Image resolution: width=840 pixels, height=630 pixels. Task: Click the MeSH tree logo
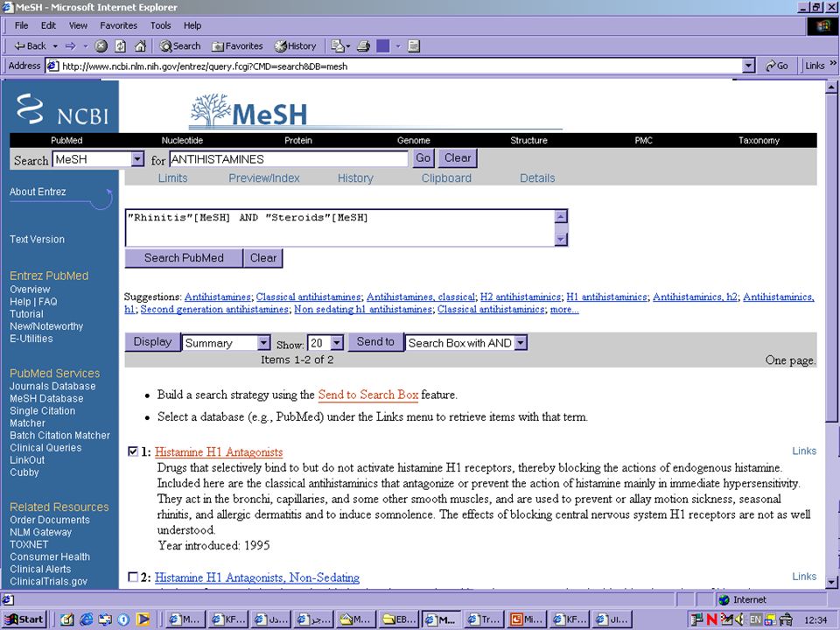point(248,110)
